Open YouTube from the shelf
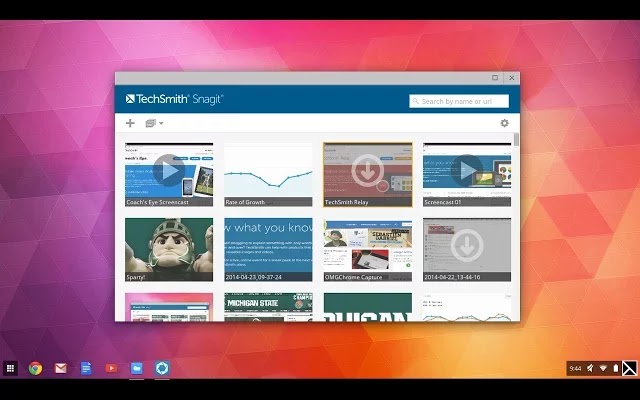 point(111,369)
